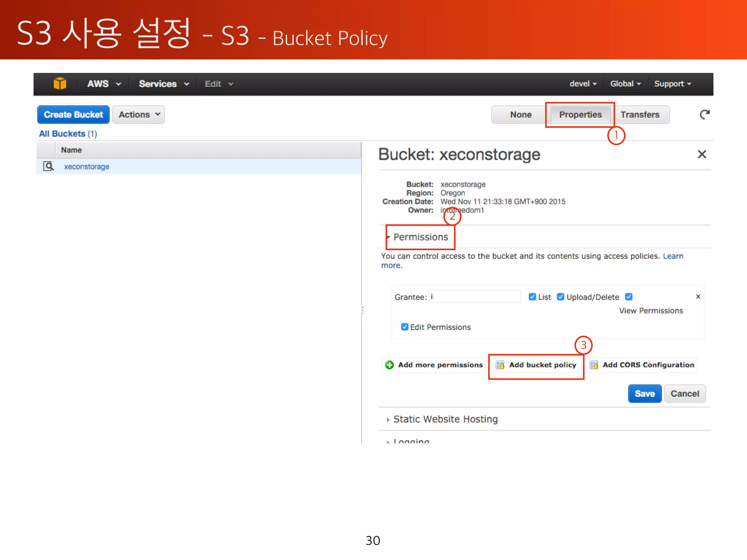Toggle the List permission checkbox

pos(532,297)
